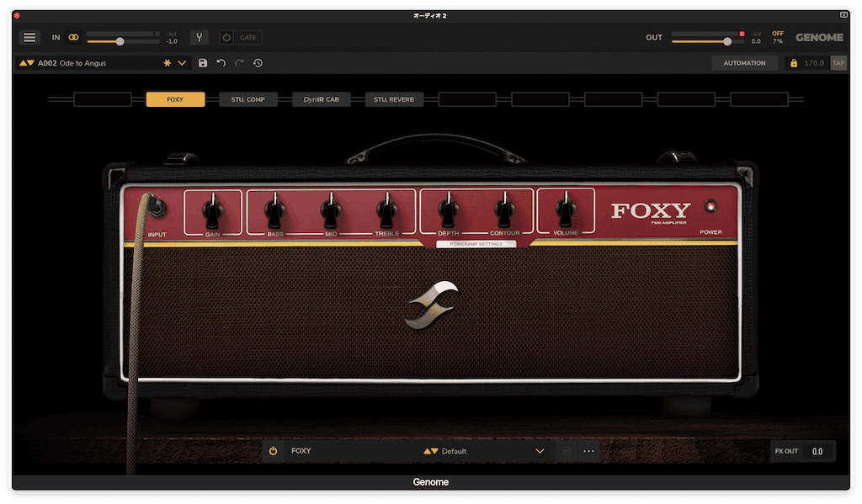This screenshot has width=862, height=504.
Task: Click the preset modified asterisk icon
Action: [x=168, y=63]
